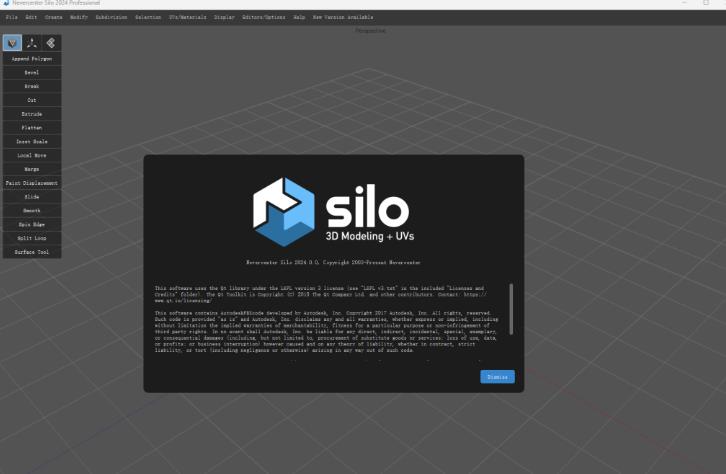
Task: Click the license text scrollbar in dialog
Action: (511, 309)
